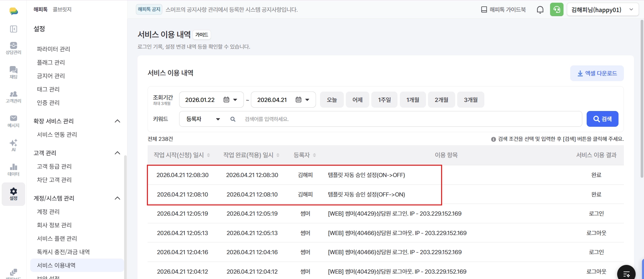Collapse the 고객 관리 section

coord(117,153)
